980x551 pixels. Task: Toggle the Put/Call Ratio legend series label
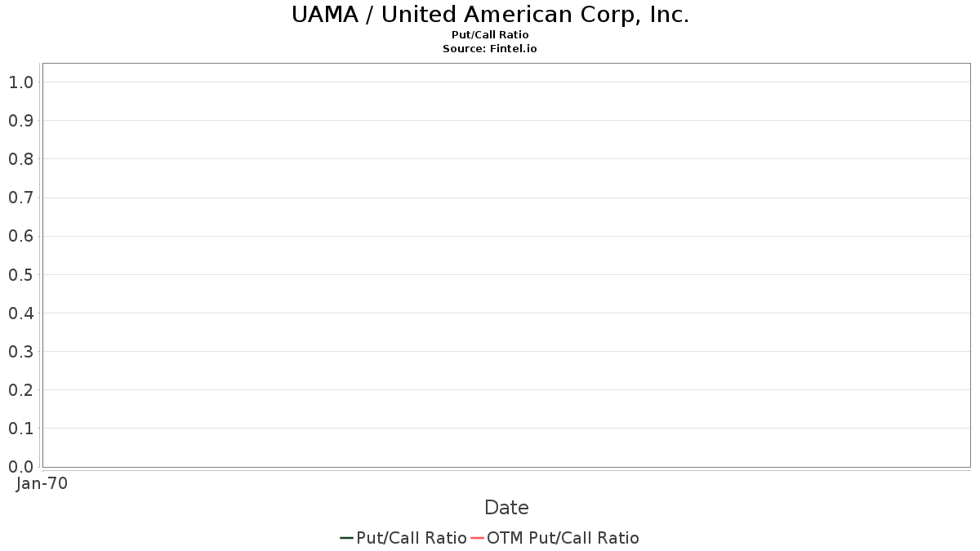[x=412, y=538]
